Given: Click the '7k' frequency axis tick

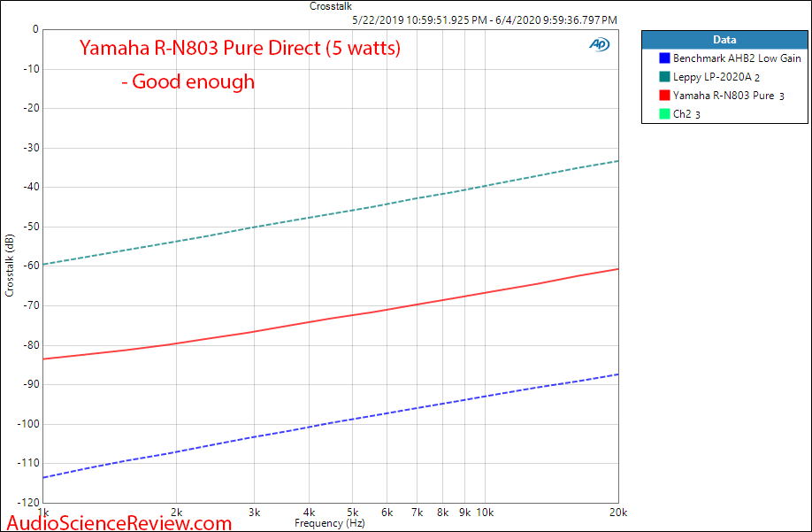Looking at the screenshot, I should [417, 513].
